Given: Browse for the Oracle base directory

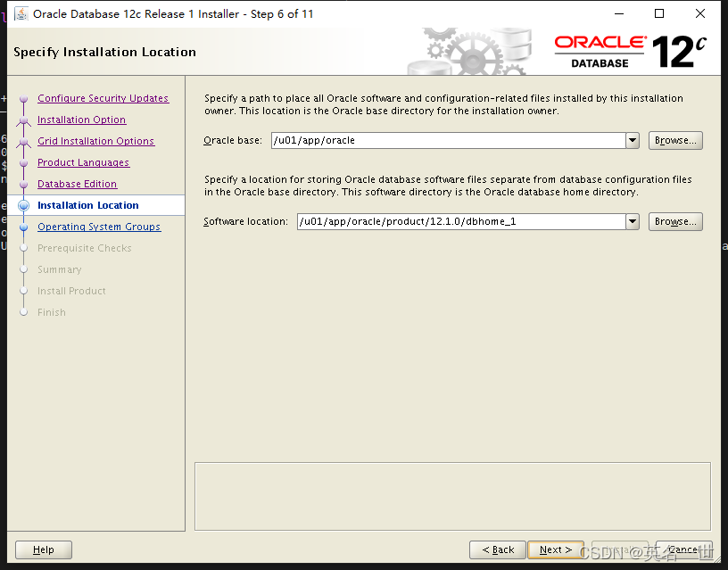Looking at the screenshot, I should click(675, 140).
